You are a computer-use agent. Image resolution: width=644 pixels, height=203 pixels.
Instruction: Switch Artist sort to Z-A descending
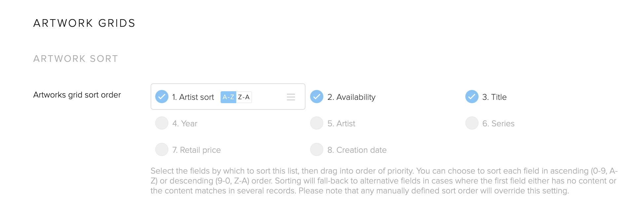tap(244, 97)
